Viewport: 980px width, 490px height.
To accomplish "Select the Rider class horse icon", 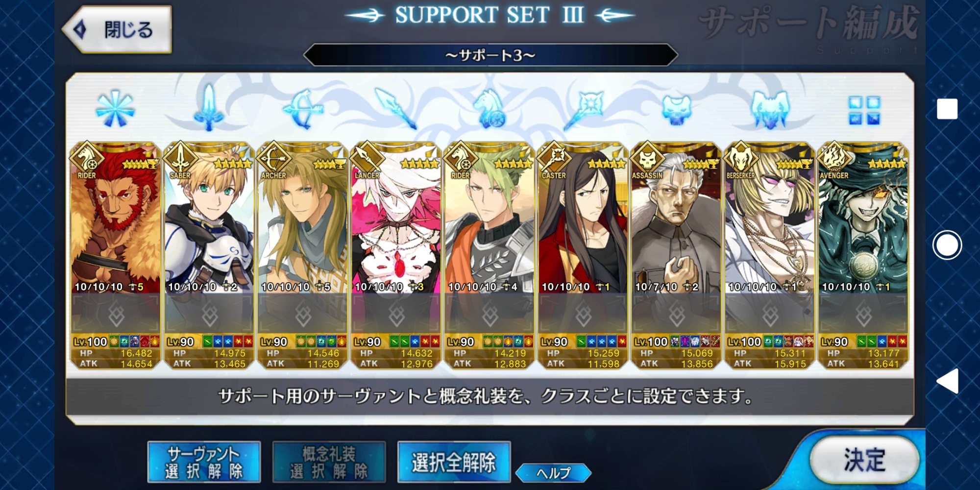I will click(490, 109).
